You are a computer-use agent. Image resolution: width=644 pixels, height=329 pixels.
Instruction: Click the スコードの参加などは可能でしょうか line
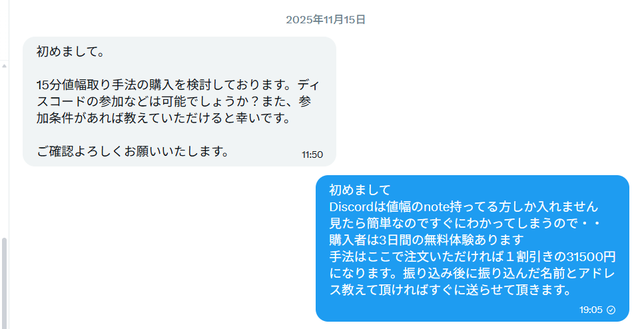tap(174, 102)
